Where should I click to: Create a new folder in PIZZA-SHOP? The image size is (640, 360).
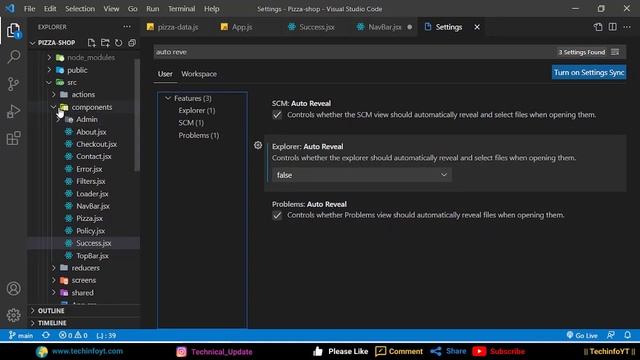(x=105, y=42)
